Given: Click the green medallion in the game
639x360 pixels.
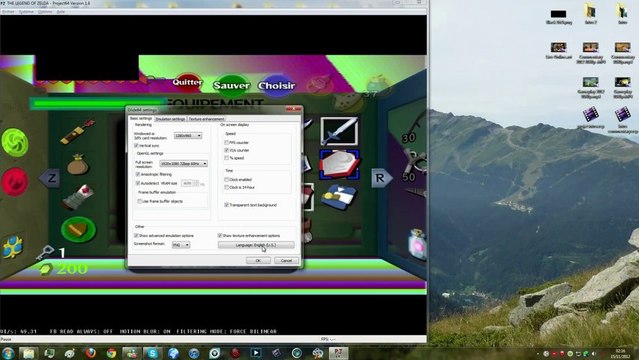Looking at the screenshot, I should point(15,142).
